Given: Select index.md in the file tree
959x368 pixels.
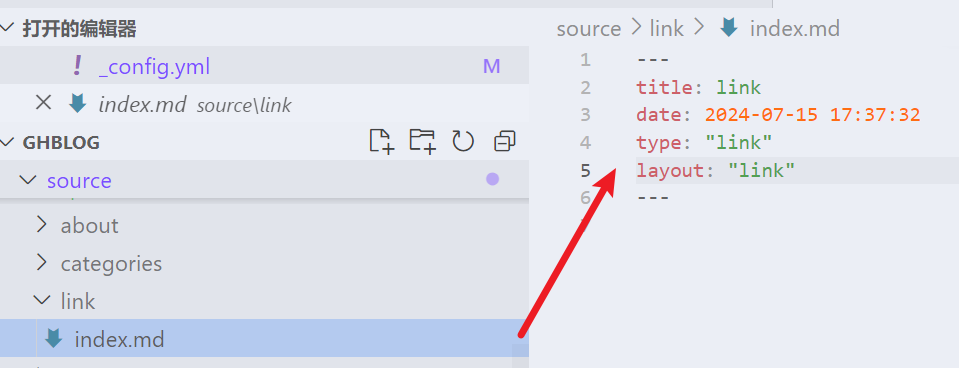Looking at the screenshot, I should [264, 338].
